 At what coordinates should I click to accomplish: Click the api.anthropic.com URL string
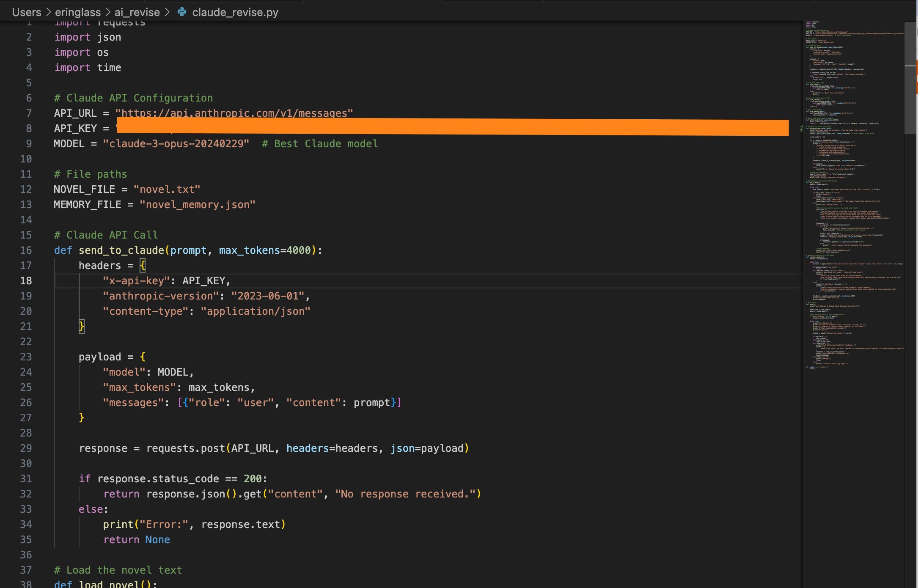tap(234, 113)
